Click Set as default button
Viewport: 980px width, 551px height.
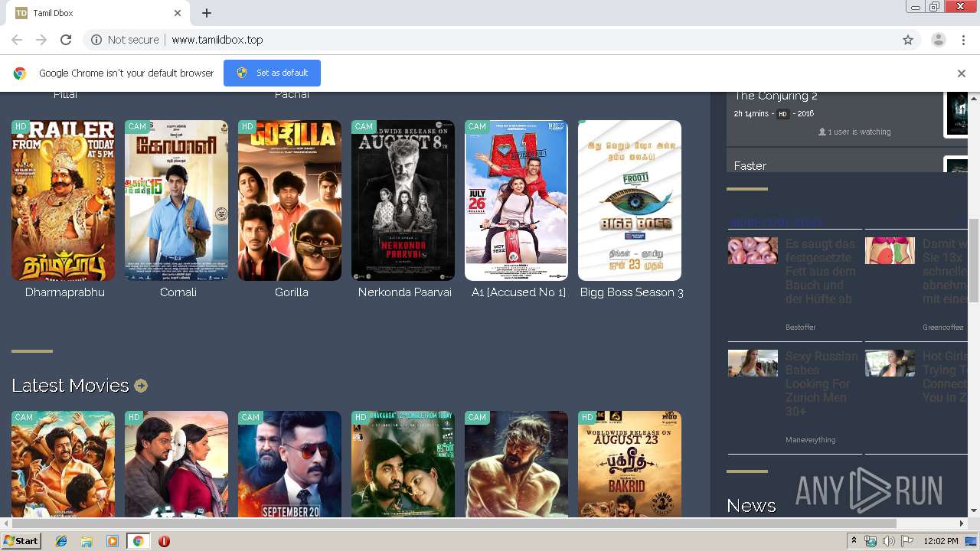tap(272, 73)
